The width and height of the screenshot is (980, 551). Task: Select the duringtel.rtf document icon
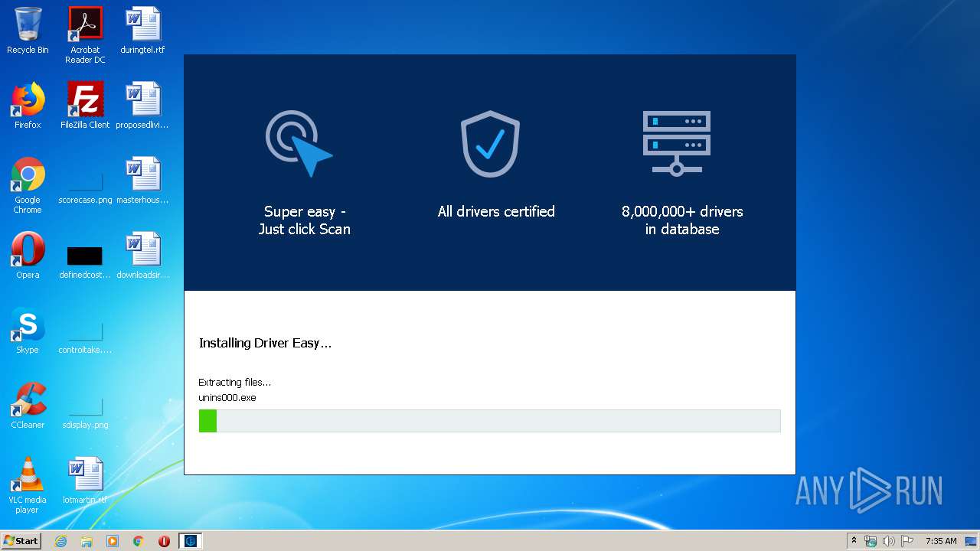click(142, 31)
